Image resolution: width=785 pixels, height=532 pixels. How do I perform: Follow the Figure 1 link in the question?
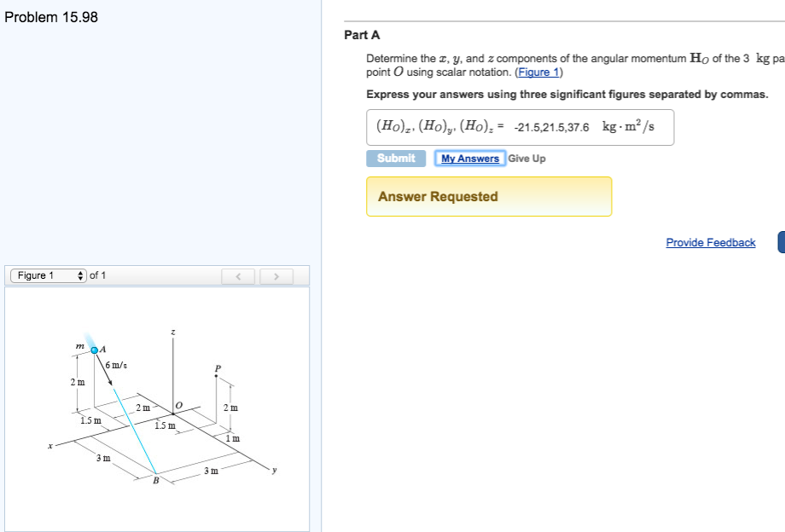point(534,72)
